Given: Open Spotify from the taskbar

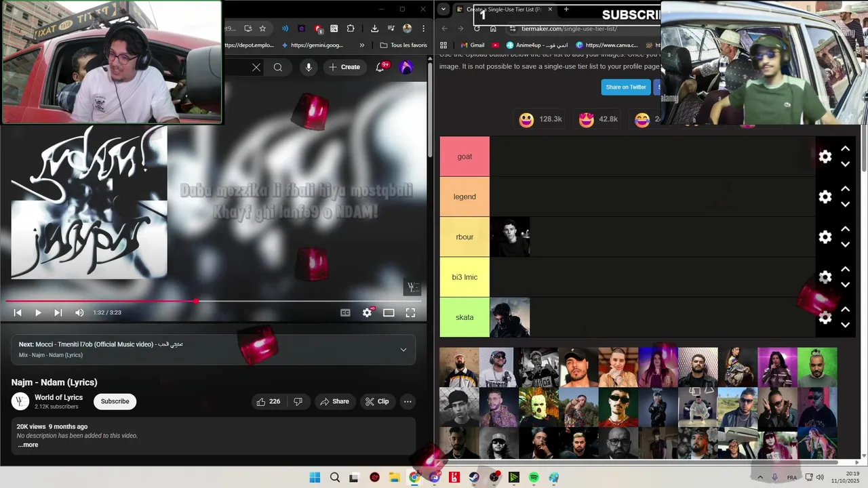Looking at the screenshot, I should coord(534,477).
